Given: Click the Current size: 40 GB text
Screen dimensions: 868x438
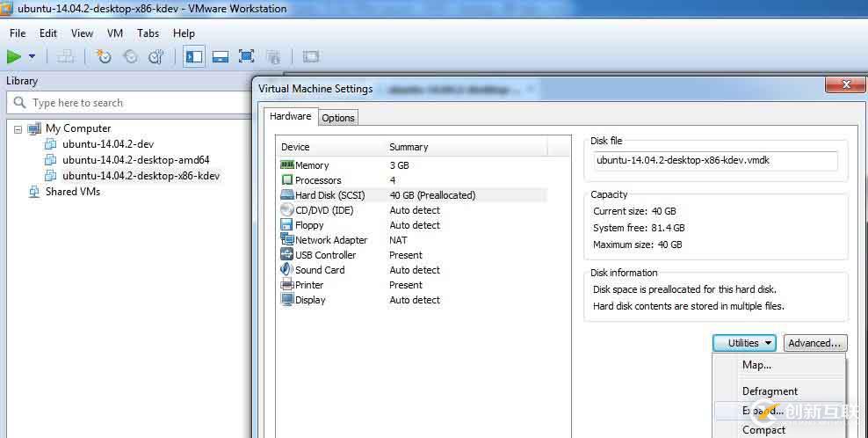Looking at the screenshot, I should point(634,211).
